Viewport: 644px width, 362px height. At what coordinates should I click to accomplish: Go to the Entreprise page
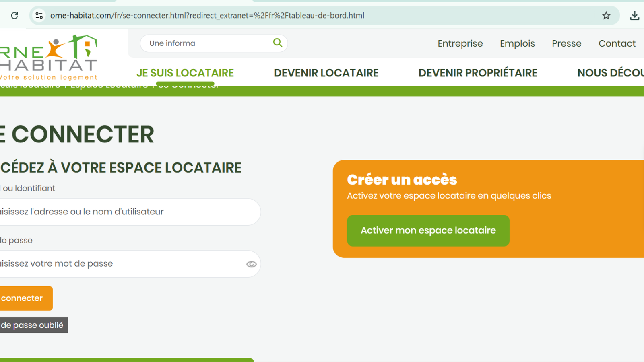[460, 43]
